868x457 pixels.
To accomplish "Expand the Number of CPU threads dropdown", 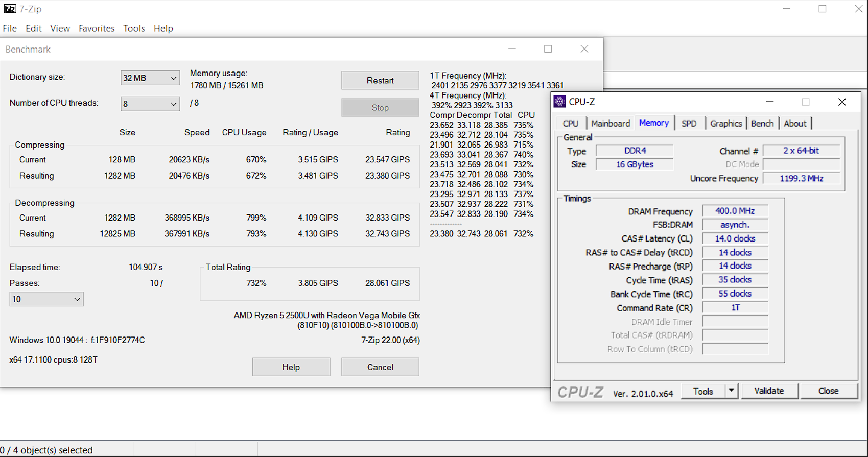I will [x=150, y=104].
